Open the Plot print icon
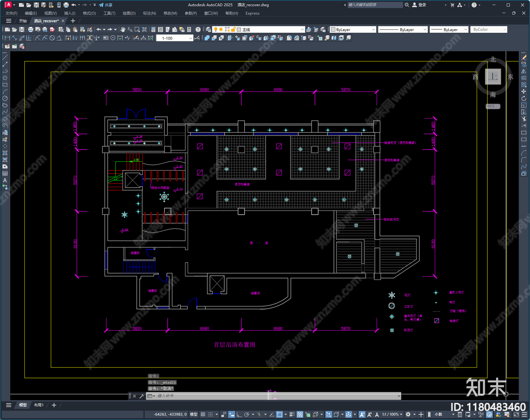The height and width of the screenshot is (420, 530). pos(31,29)
